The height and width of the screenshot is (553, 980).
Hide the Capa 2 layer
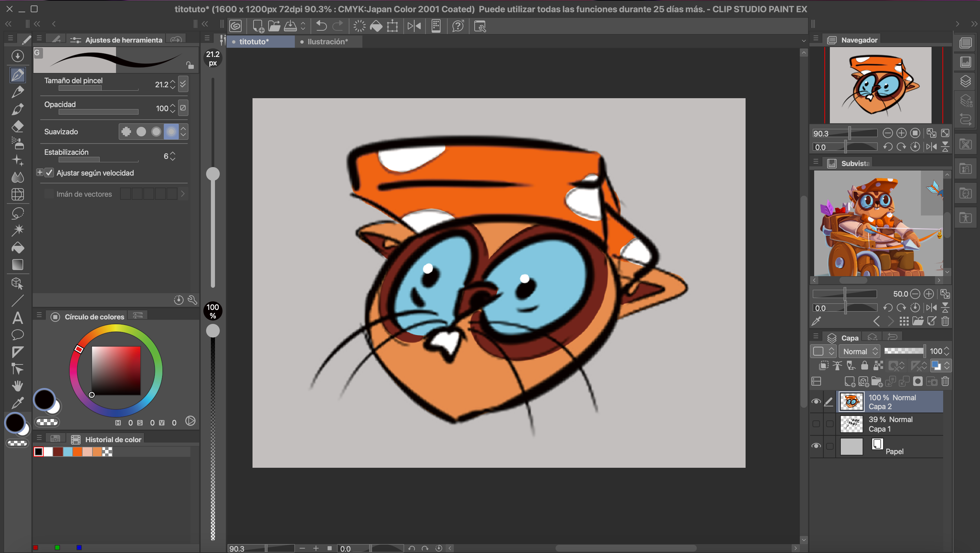click(x=816, y=402)
